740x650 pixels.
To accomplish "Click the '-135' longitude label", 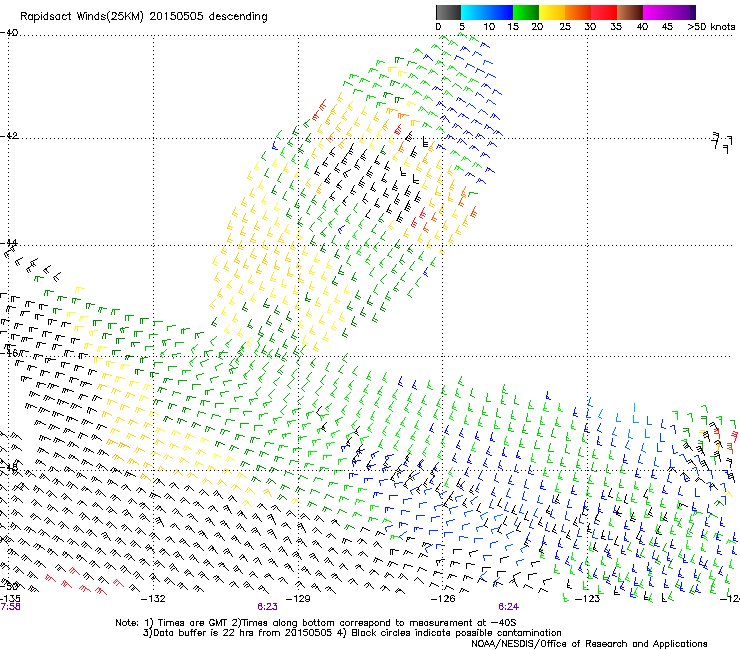I will click(10, 599).
